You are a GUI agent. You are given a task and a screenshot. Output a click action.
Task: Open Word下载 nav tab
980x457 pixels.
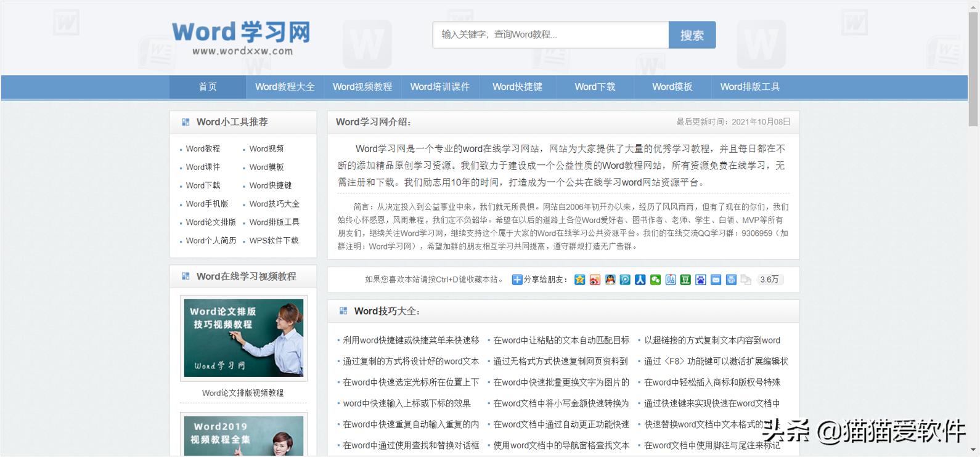pos(595,87)
